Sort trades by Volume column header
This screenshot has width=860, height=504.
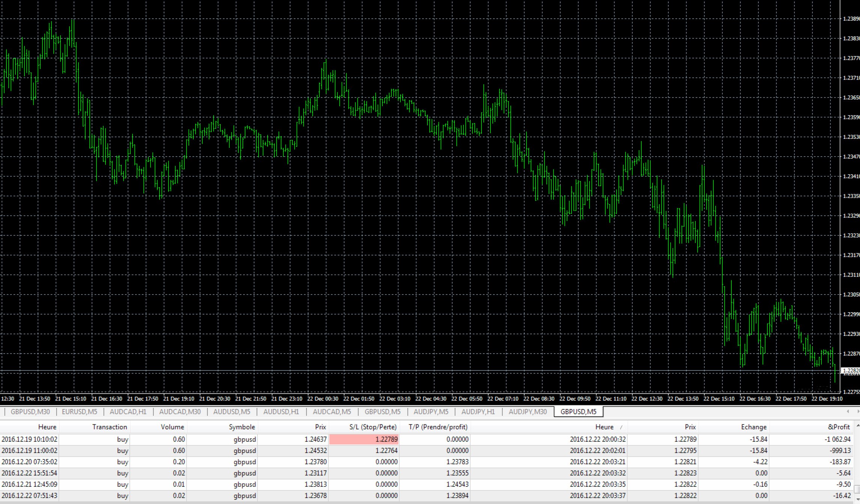[x=172, y=427]
